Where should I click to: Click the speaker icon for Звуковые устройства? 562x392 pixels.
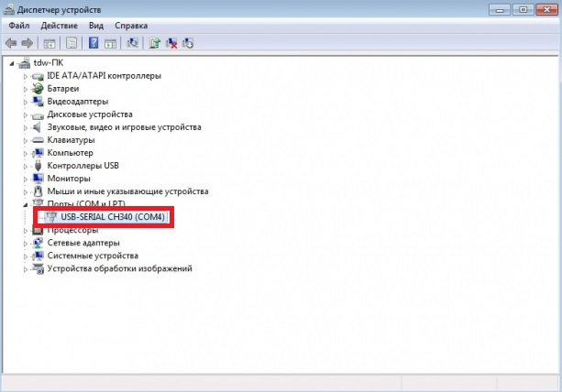[37, 127]
